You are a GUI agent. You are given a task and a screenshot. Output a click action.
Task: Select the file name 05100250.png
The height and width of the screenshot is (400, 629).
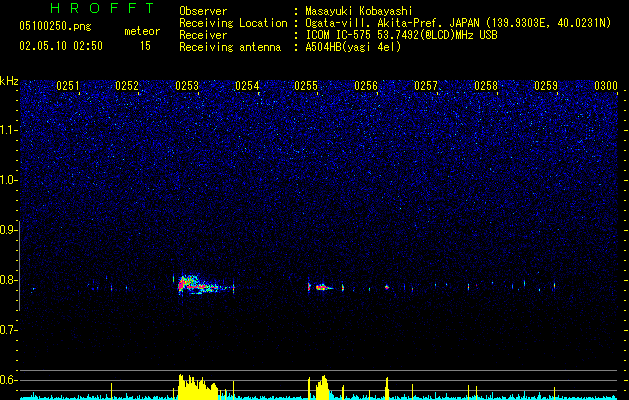(55, 27)
